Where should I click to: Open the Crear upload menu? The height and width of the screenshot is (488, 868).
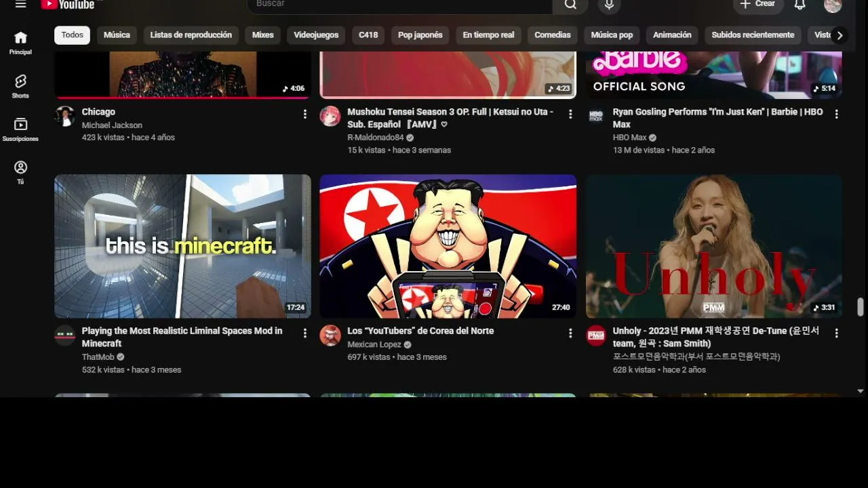tap(758, 5)
